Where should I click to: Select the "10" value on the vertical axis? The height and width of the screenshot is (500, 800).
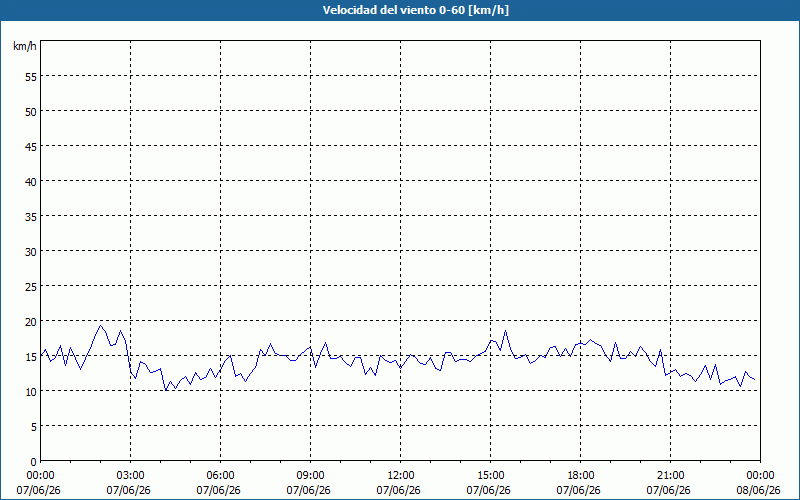click(31, 391)
